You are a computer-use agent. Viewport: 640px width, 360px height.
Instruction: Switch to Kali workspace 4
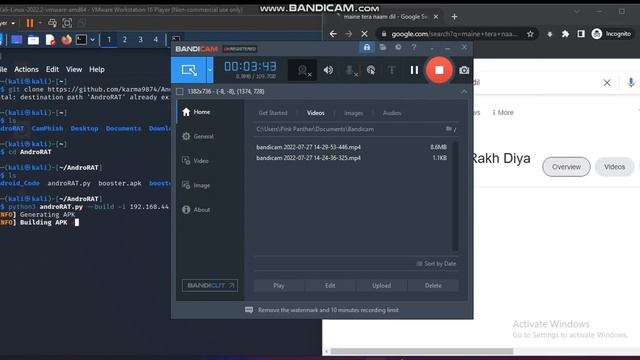click(x=156, y=40)
